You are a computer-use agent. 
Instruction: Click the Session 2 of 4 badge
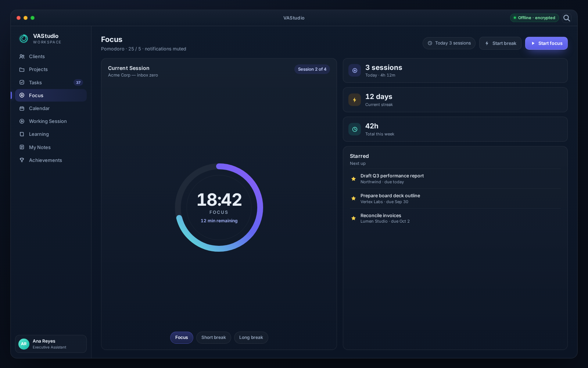tap(312, 69)
